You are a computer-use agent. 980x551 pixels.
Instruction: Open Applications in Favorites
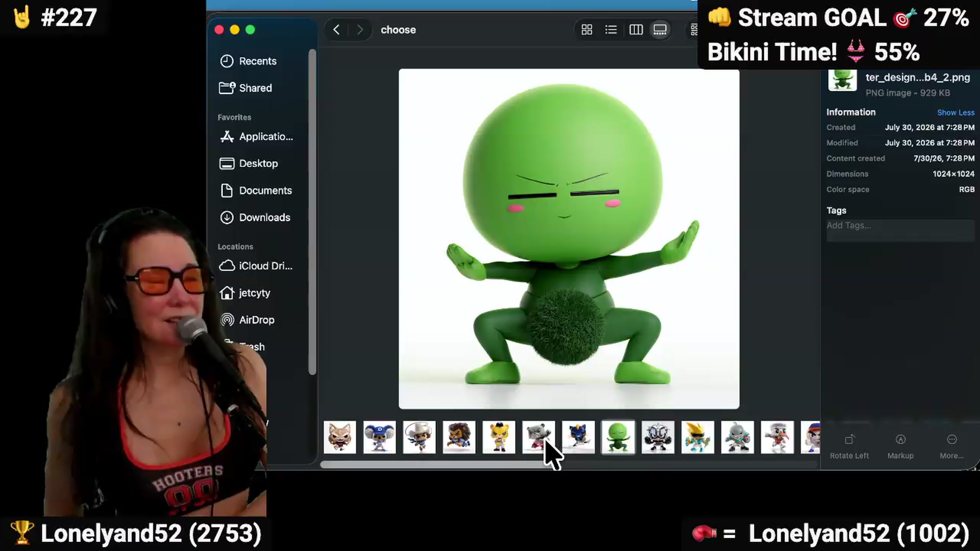256,137
